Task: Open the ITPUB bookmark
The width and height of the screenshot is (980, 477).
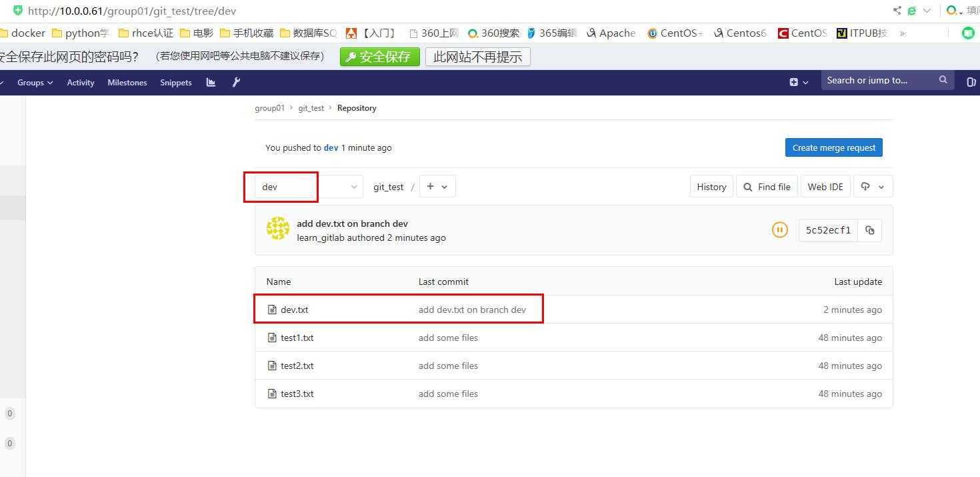Action: 862,33
